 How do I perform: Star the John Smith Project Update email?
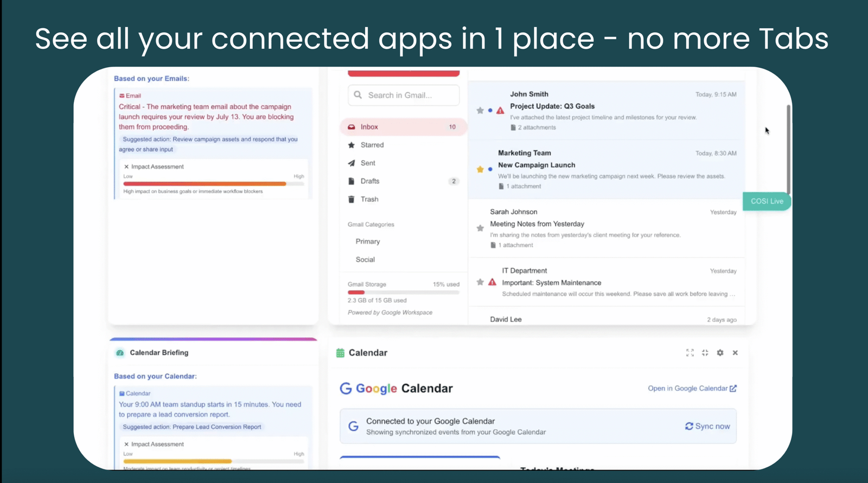480,111
